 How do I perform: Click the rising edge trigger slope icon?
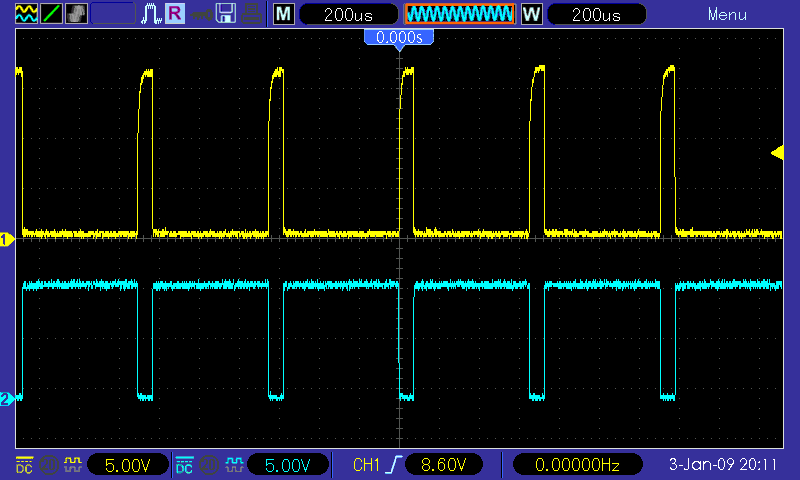point(393,465)
